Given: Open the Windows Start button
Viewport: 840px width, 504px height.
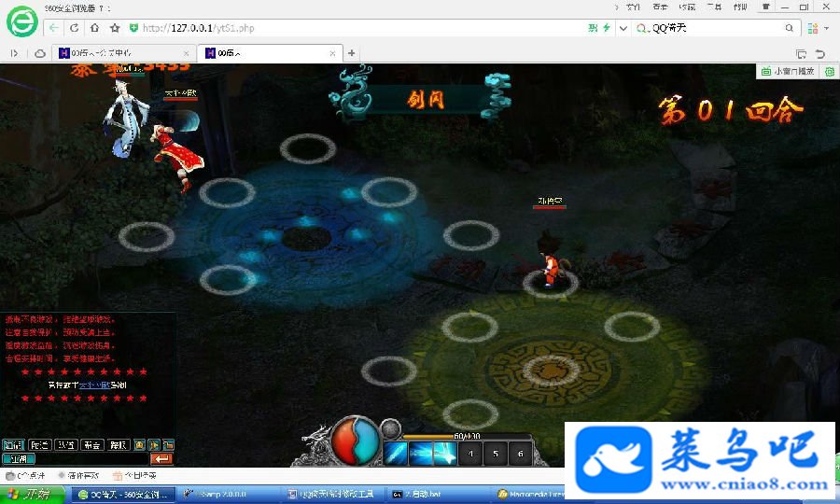Looking at the screenshot, I should pos(28,494).
